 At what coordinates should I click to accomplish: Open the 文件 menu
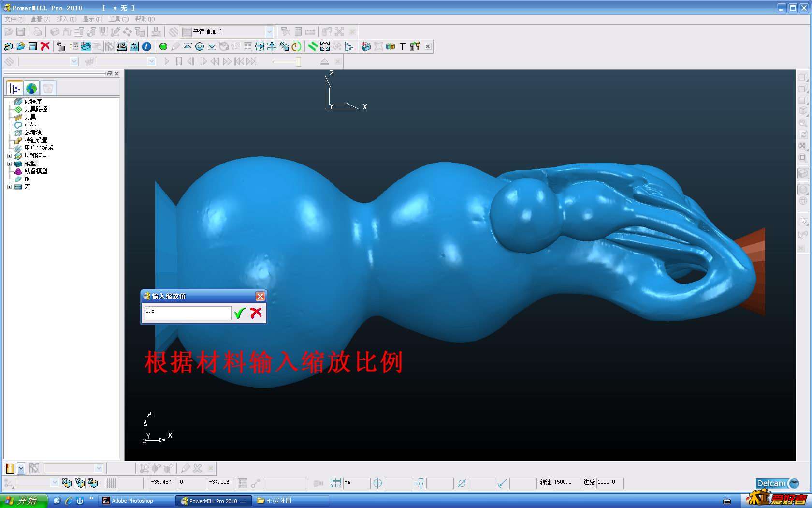[14, 19]
